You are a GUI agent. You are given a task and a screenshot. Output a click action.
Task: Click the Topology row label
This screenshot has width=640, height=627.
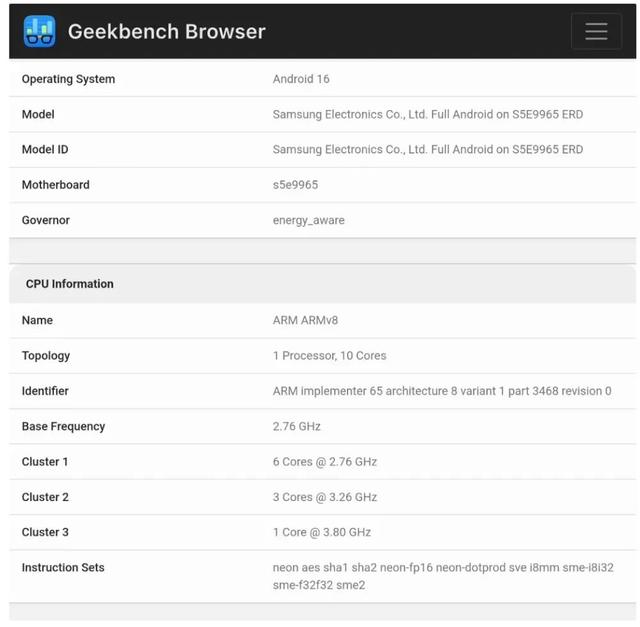click(x=46, y=356)
